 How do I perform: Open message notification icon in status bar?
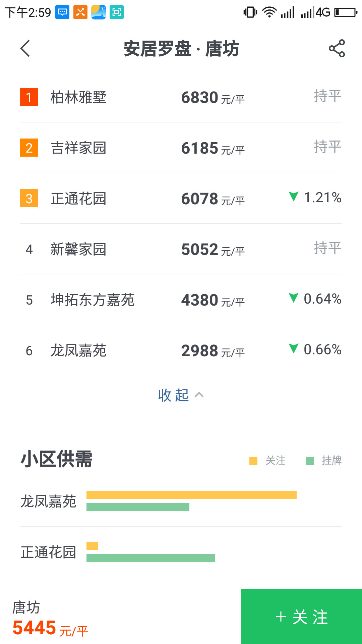pyautogui.click(x=62, y=12)
